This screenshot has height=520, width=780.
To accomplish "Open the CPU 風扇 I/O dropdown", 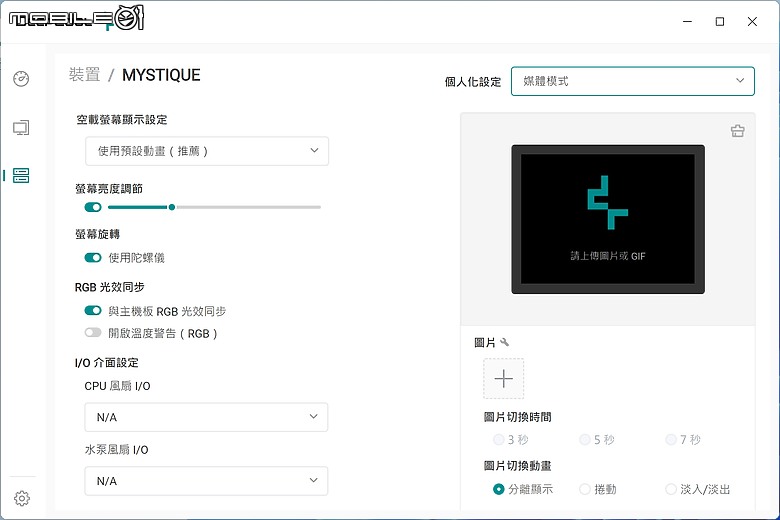I will pos(206,417).
